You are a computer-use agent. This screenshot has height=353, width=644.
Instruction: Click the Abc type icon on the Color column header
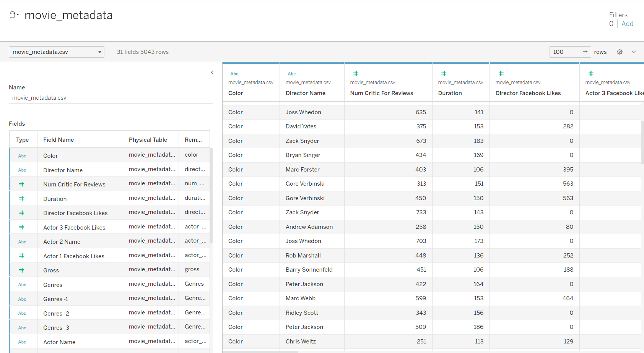(x=234, y=73)
